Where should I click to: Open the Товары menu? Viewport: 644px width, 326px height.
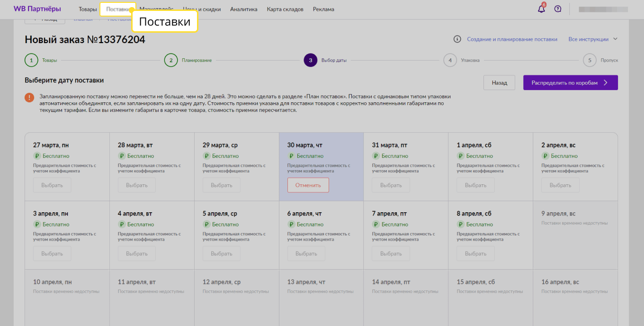(88, 9)
